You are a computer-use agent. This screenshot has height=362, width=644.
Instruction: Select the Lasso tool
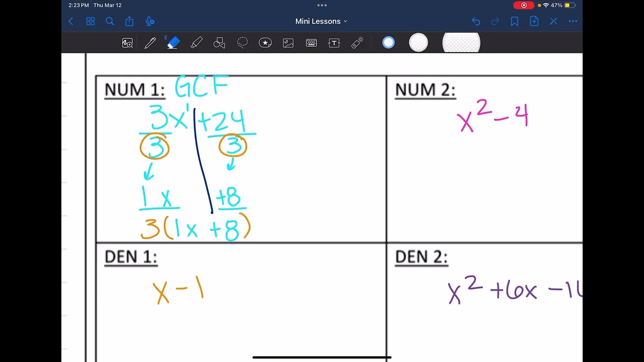[x=243, y=43]
